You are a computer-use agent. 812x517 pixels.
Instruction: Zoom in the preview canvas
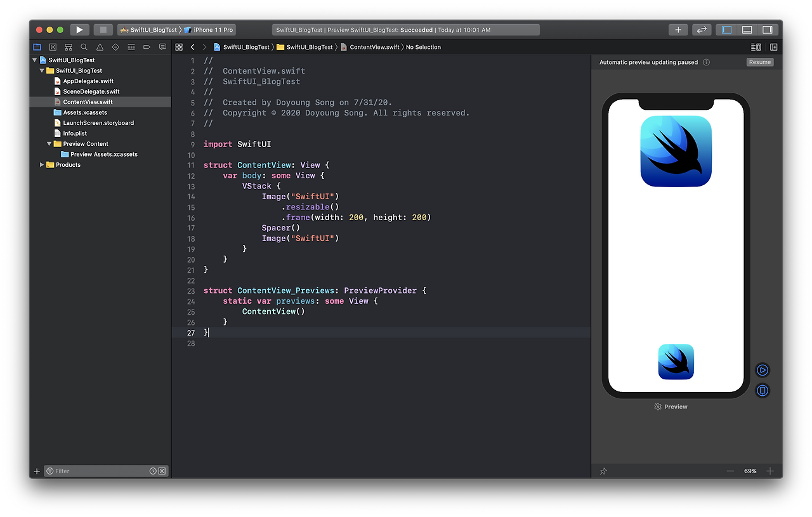(770, 471)
